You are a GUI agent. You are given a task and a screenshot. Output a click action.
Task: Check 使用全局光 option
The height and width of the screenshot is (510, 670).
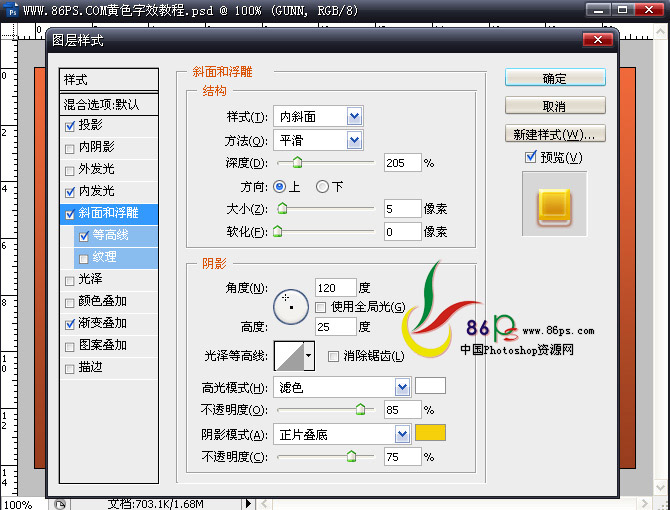320,307
